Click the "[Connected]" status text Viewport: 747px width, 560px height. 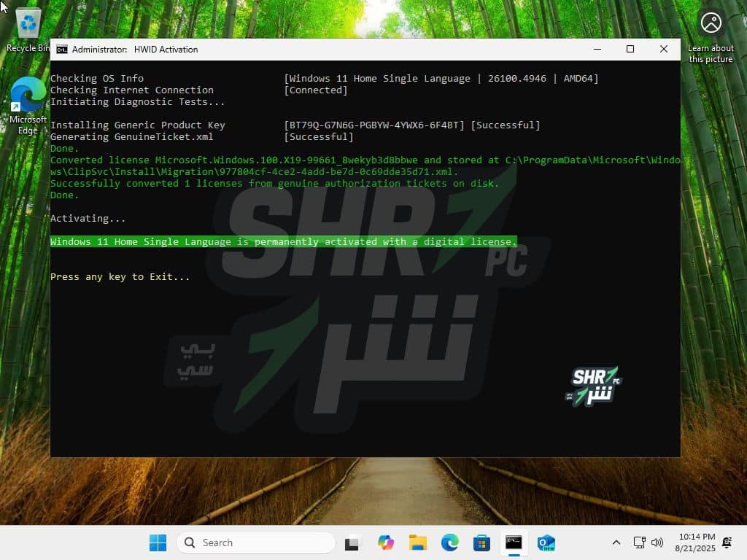point(316,90)
